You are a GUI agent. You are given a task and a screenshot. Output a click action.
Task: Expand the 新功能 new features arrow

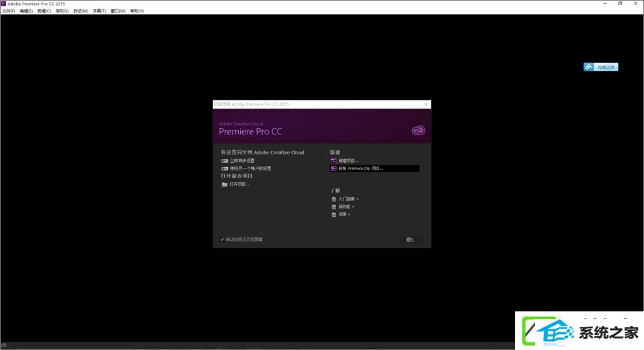pyautogui.click(x=353, y=207)
